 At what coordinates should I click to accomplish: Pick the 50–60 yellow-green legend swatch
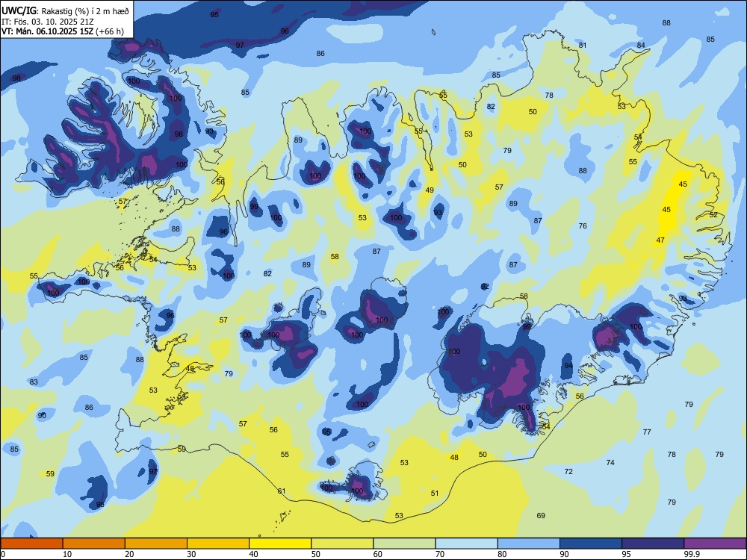click(342, 544)
